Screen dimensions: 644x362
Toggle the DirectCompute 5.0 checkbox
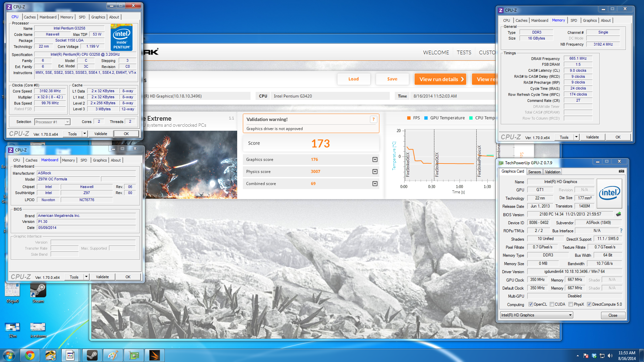(589, 304)
